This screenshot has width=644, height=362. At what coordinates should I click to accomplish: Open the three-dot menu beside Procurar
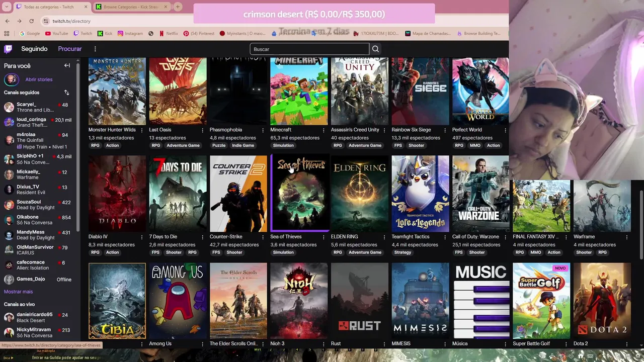click(95, 49)
